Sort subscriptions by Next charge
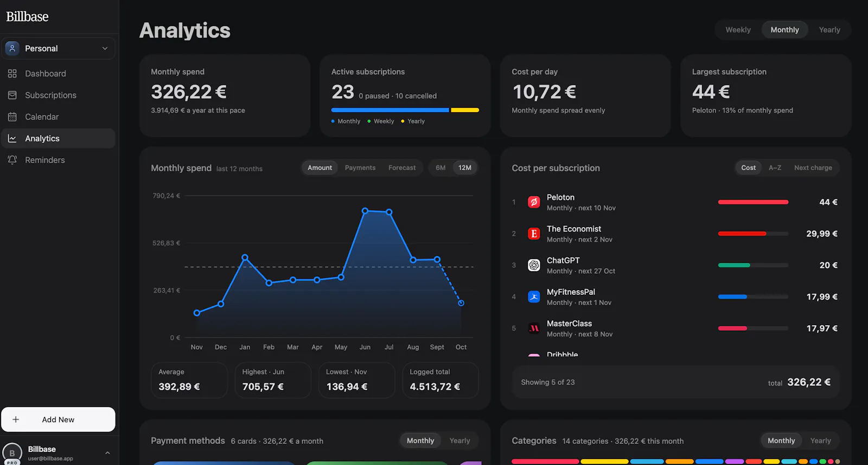The height and width of the screenshot is (465, 868). tap(813, 168)
